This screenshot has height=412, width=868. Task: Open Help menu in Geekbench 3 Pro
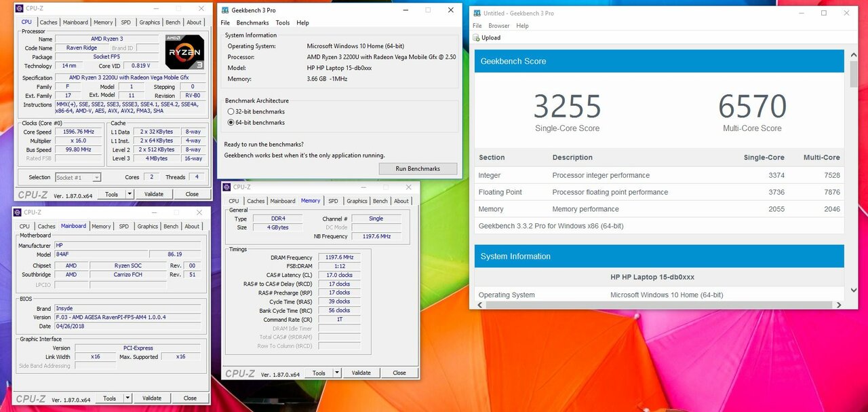[302, 23]
